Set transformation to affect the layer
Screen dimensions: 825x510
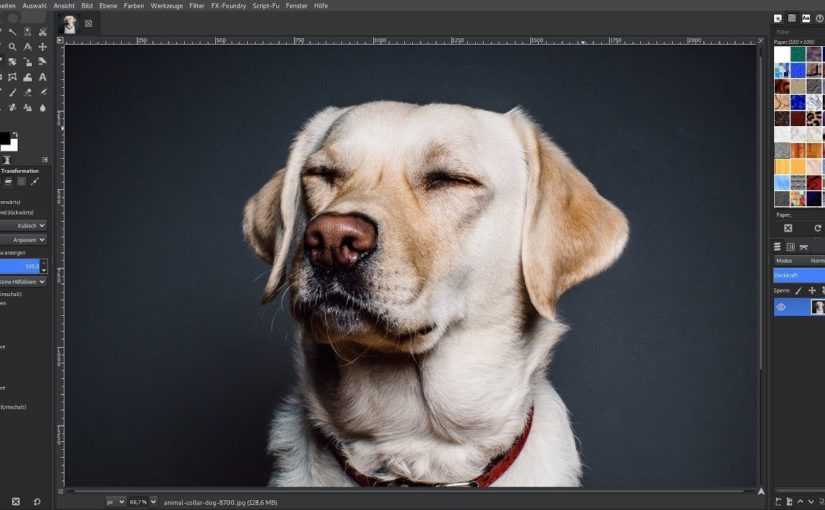coord(8,181)
